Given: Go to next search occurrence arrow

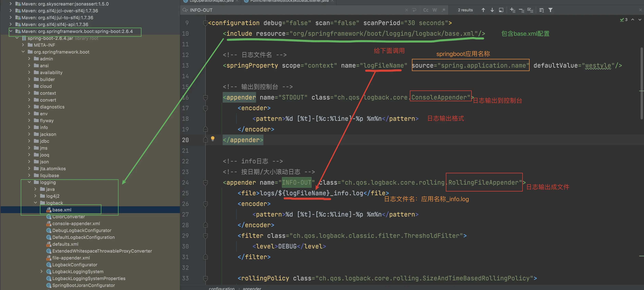Looking at the screenshot, I should pyautogui.click(x=492, y=10).
